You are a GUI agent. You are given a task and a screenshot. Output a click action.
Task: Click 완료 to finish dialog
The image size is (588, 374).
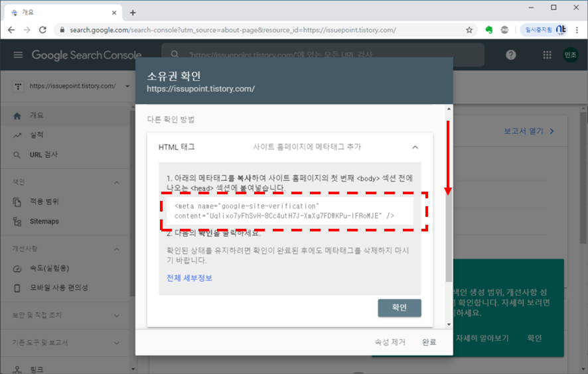(429, 342)
